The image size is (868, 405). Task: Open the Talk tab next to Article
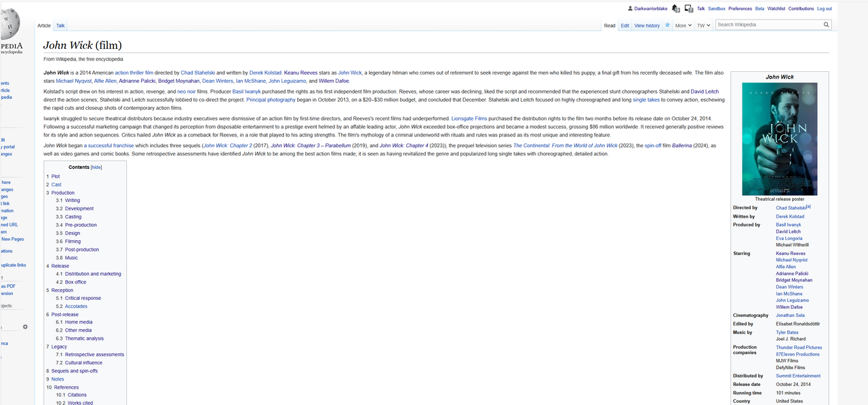tap(60, 26)
